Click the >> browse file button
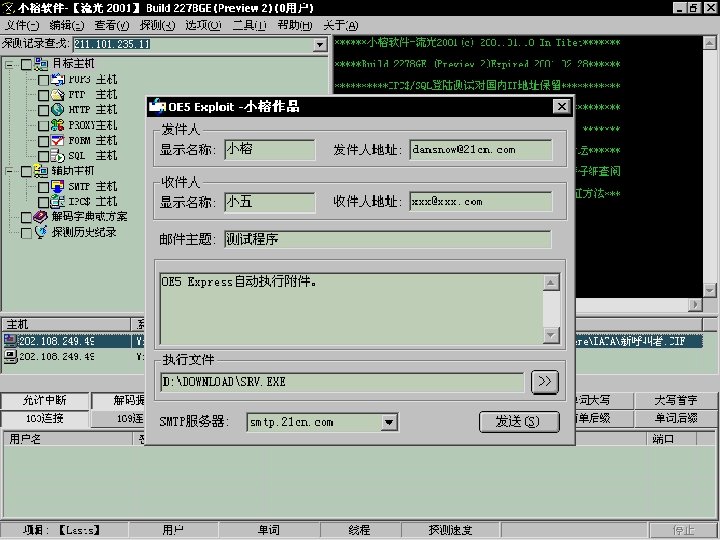 [x=545, y=382]
